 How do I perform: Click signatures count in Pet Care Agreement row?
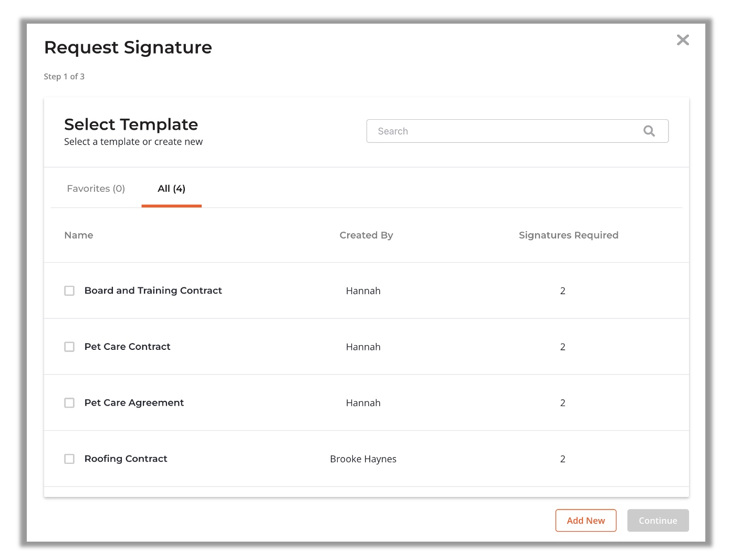click(563, 403)
